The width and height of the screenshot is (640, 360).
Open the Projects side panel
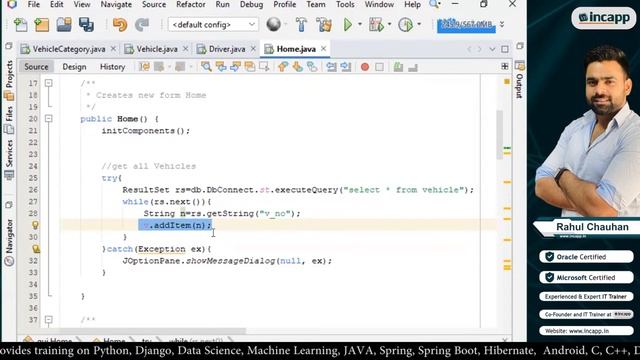click(x=9, y=80)
